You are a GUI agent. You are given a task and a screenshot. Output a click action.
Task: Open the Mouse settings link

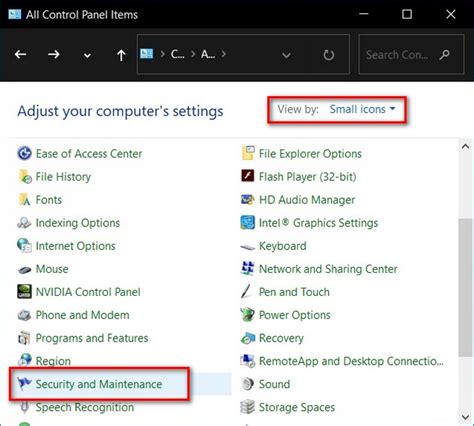[52, 269]
